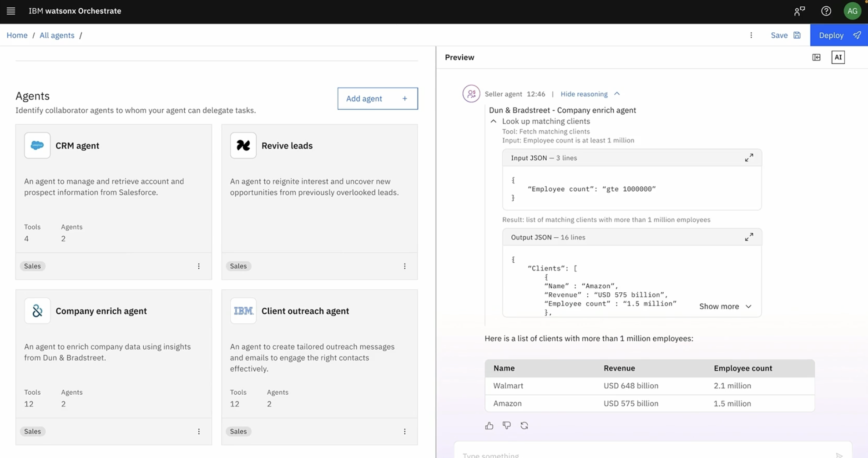Collapse reasoning with chevron beside Hide reasoning
The image size is (868, 458).
617,94
